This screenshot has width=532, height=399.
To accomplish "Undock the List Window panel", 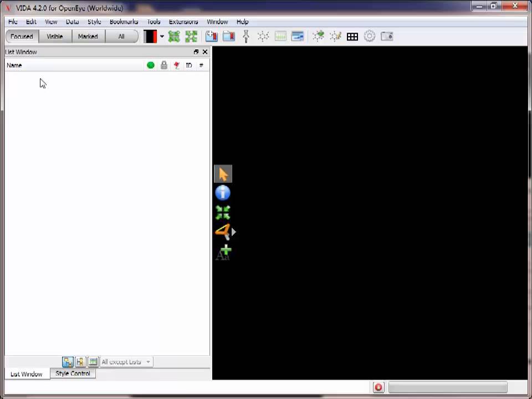I will pos(196,52).
